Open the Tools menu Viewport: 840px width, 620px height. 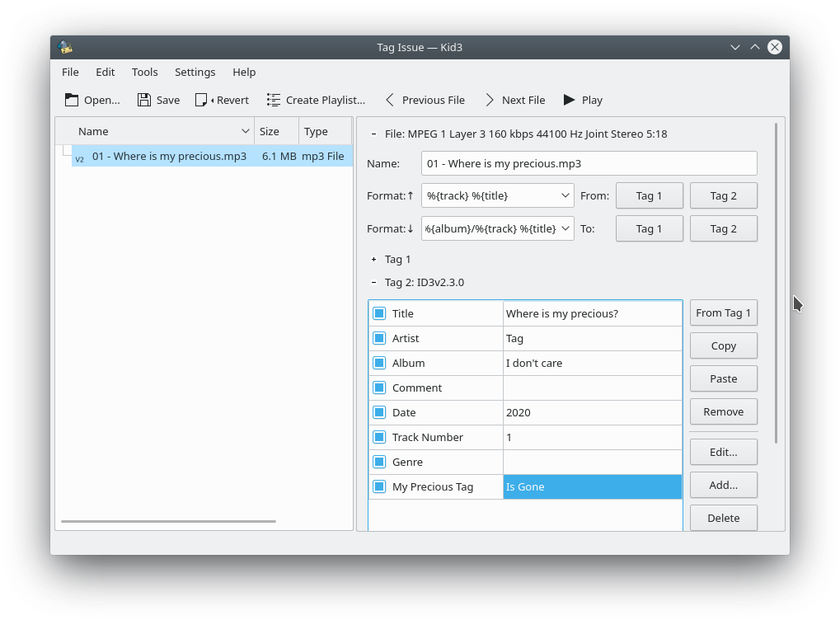(144, 72)
